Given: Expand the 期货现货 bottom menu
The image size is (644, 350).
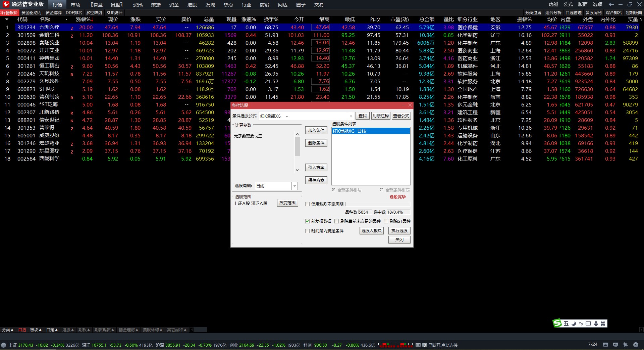Looking at the screenshot, I should click(x=104, y=330).
